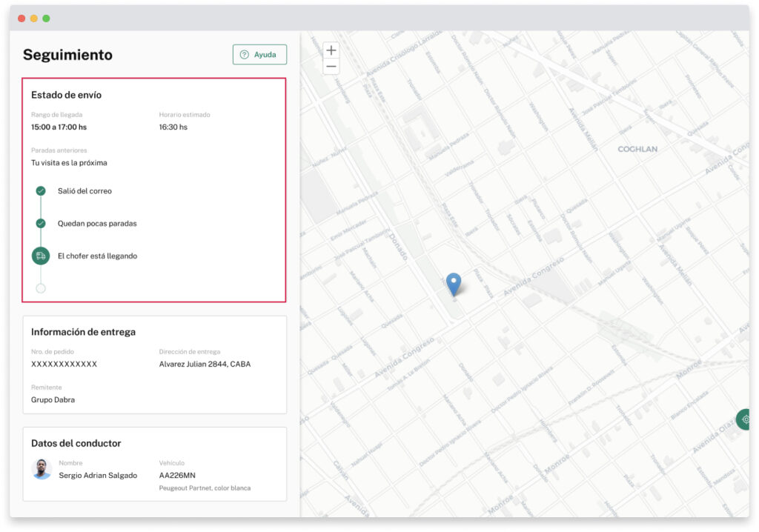Click the Quedan pocas paradas step

click(x=97, y=224)
